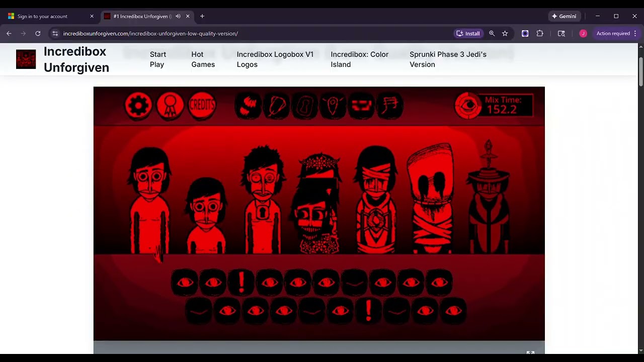Open the game settings gear icon

pos(138,106)
